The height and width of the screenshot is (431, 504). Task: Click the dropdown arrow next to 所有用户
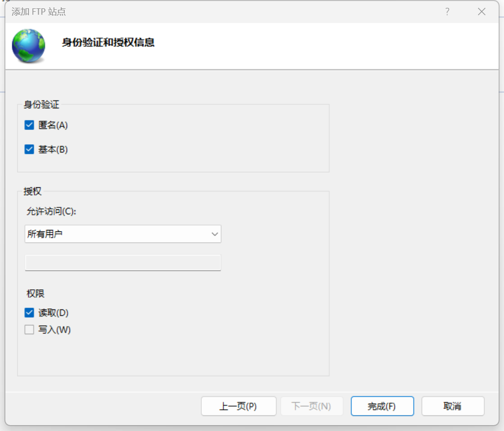(215, 234)
